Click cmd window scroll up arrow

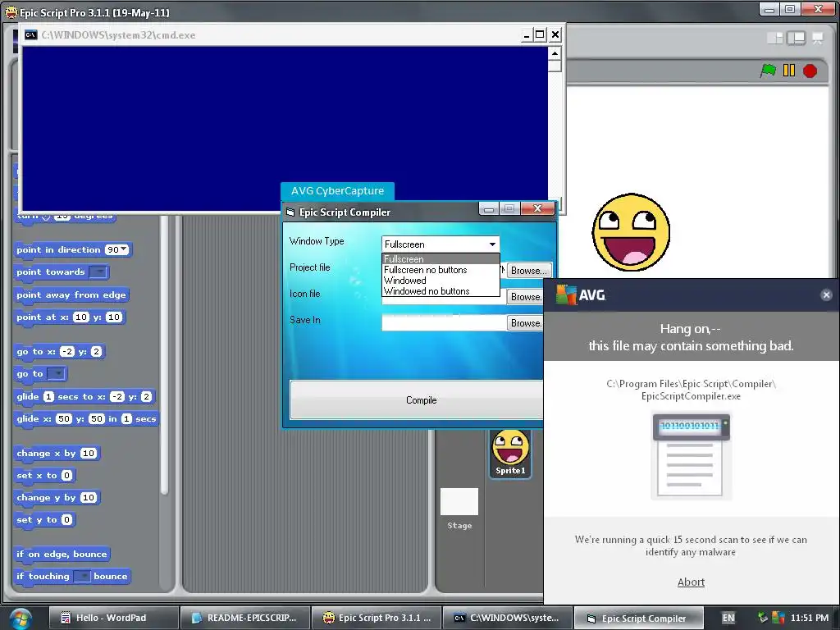pyautogui.click(x=555, y=53)
